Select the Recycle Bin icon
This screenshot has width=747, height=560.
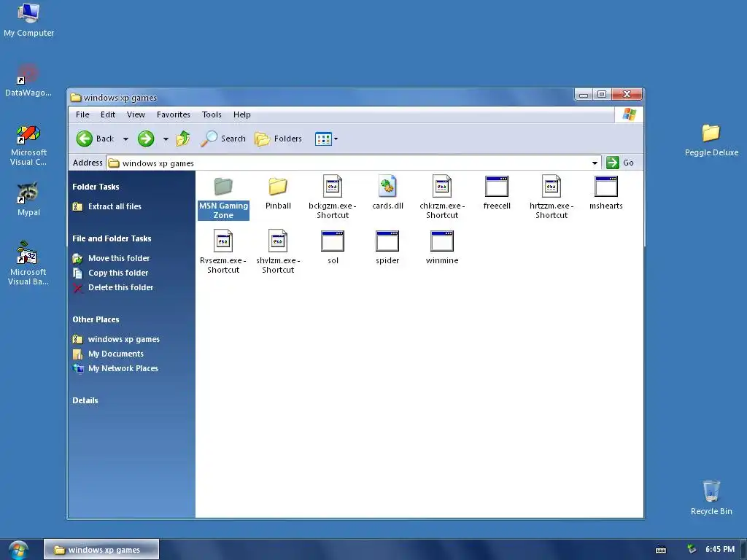[x=711, y=497]
